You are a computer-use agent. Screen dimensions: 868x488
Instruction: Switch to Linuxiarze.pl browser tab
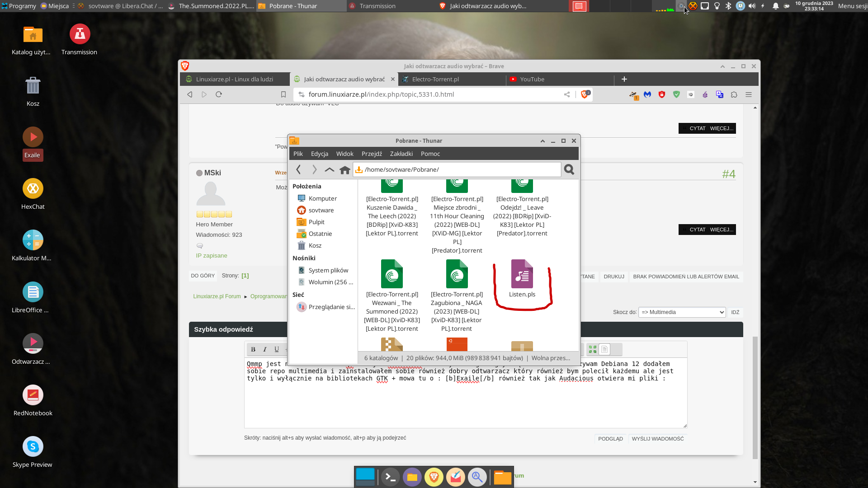[x=235, y=79]
